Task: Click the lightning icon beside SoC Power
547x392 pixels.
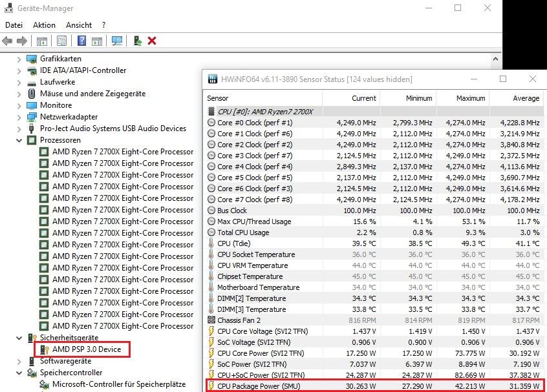Action: click(x=211, y=364)
